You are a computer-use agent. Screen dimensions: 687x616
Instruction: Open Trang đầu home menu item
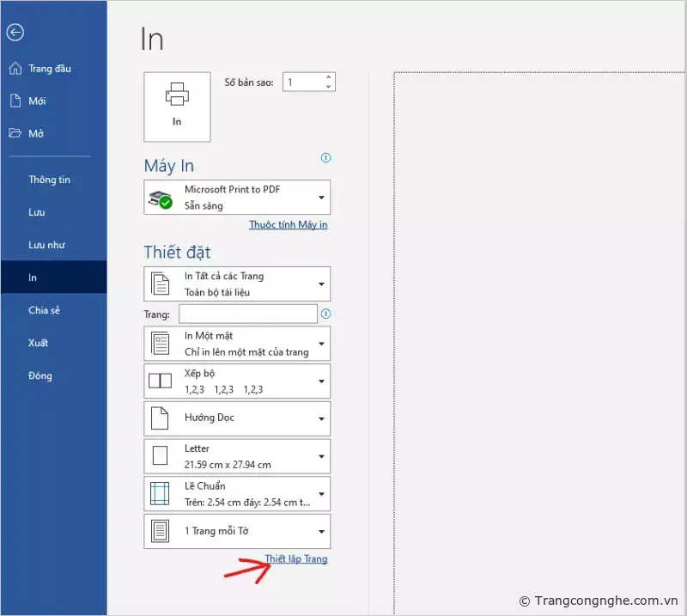pyautogui.click(x=49, y=69)
